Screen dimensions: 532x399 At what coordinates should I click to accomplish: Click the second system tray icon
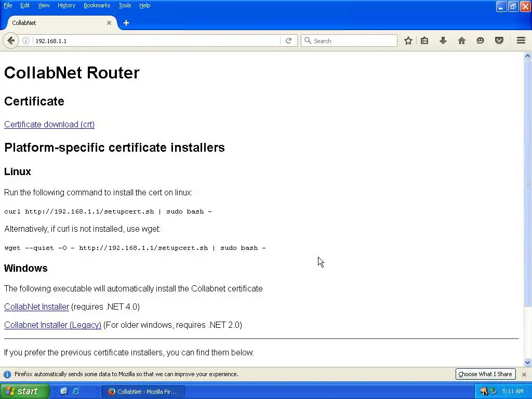(494, 391)
